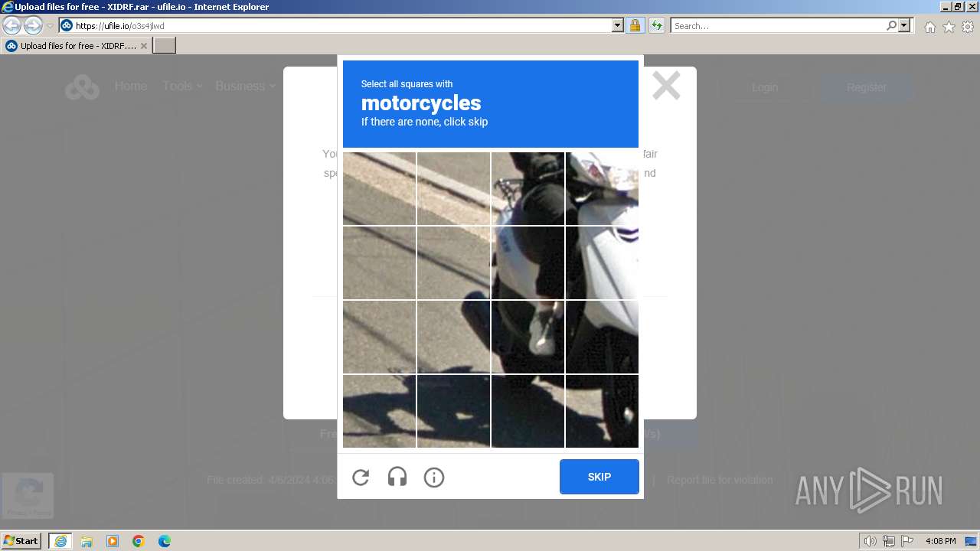Open captcha help info icon
Screen dimensions: 980x551
click(434, 478)
